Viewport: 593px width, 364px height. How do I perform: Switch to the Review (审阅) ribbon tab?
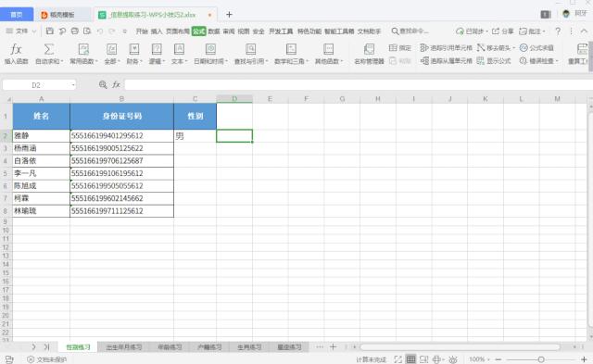tap(229, 31)
